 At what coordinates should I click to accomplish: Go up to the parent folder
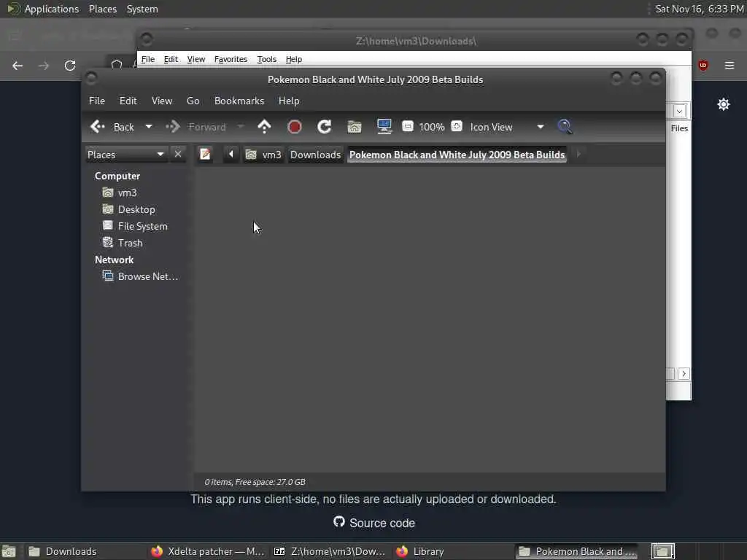point(264,127)
